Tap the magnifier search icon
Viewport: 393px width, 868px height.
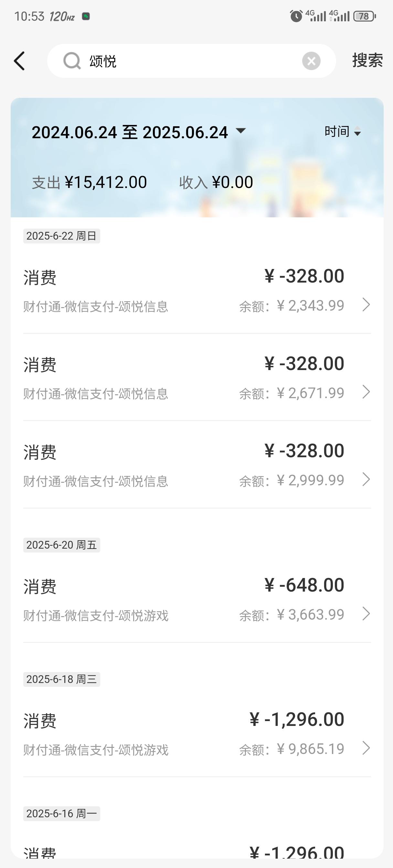[72, 61]
